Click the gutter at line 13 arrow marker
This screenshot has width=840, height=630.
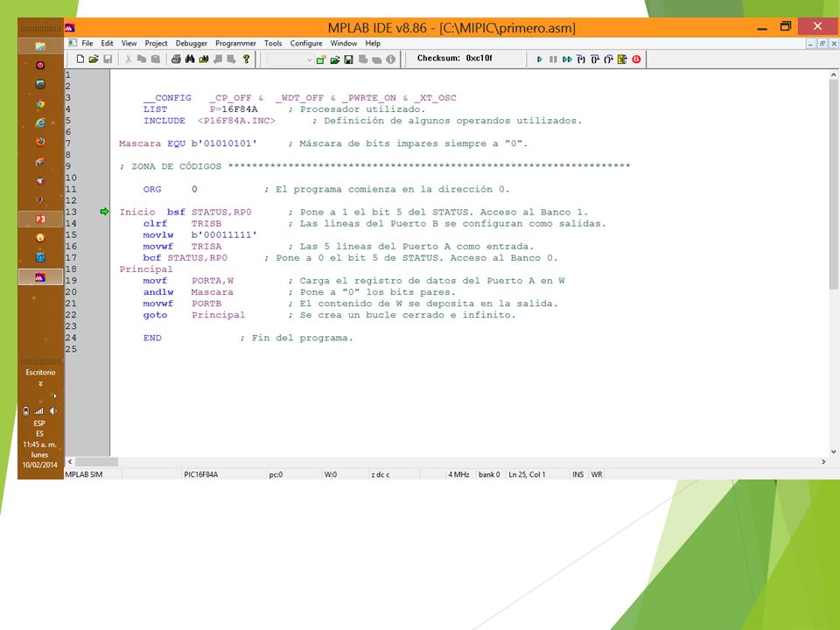click(104, 212)
